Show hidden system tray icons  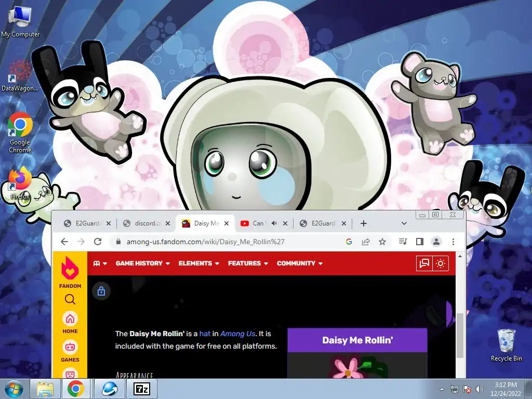pyautogui.click(x=442, y=389)
